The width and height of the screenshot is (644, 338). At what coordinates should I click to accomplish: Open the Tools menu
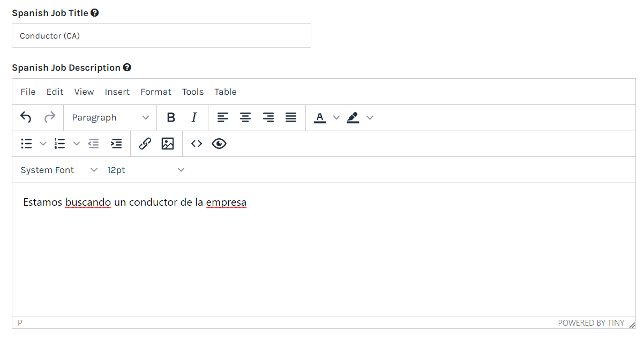(x=193, y=92)
